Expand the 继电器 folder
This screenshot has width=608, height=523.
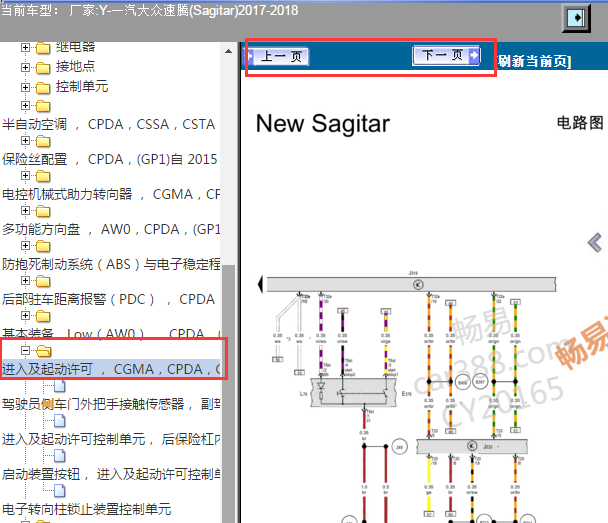click(25, 48)
